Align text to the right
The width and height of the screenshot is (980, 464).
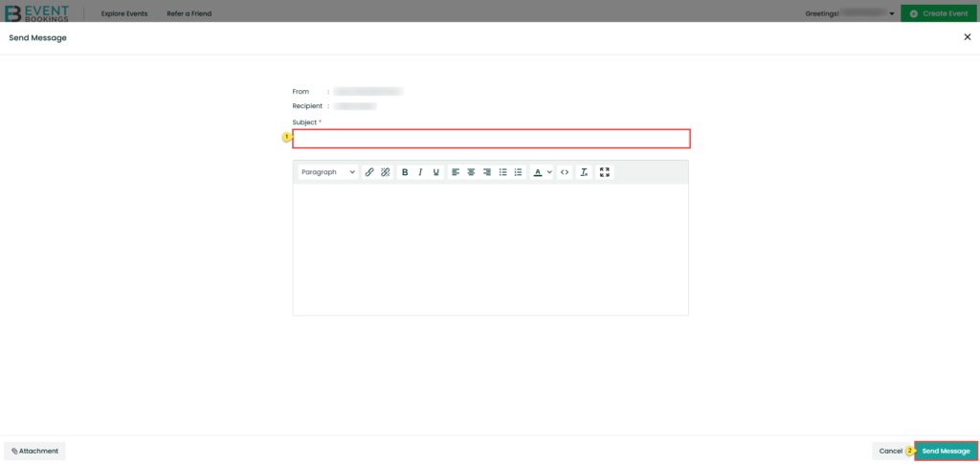(x=486, y=172)
